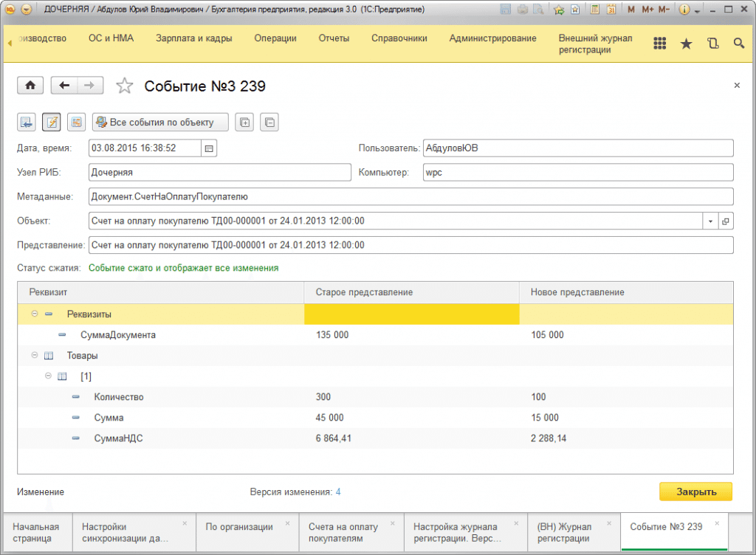The height and width of the screenshot is (555, 756).
Task: Open the sections menu grid icon
Action: point(659,44)
